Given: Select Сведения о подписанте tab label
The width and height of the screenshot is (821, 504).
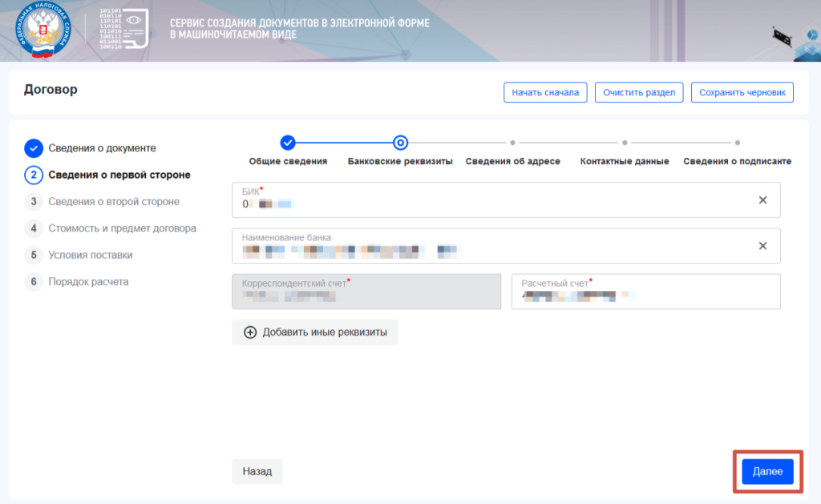Looking at the screenshot, I should (x=738, y=161).
